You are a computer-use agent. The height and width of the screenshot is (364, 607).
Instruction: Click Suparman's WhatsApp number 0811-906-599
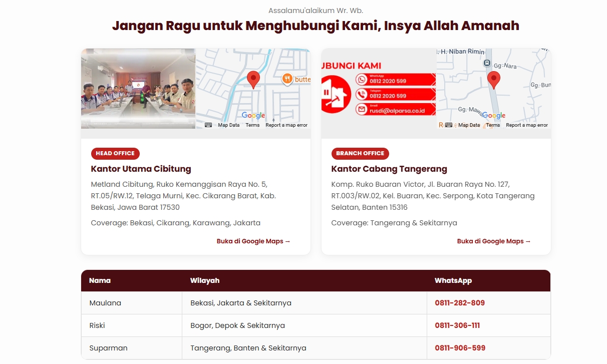click(460, 348)
